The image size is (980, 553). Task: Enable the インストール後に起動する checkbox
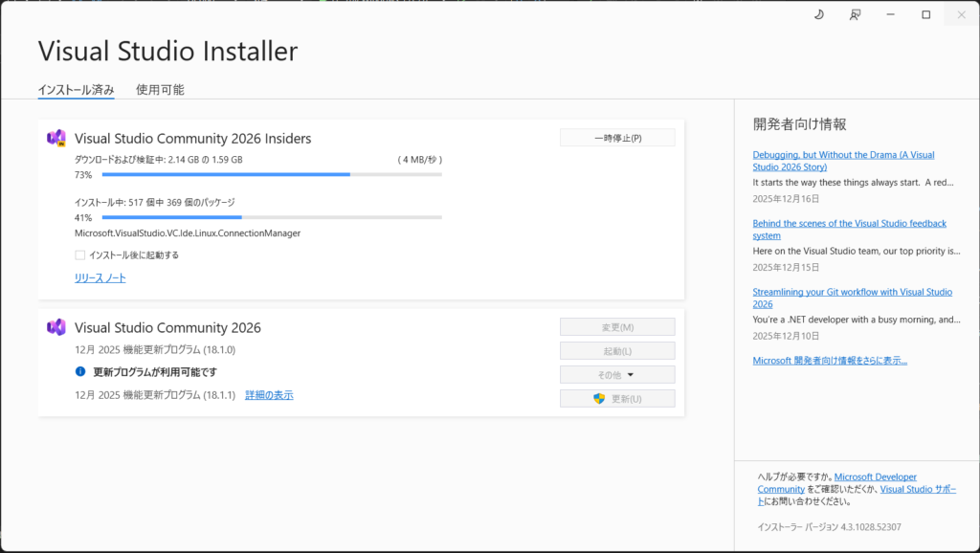[x=80, y=255]
